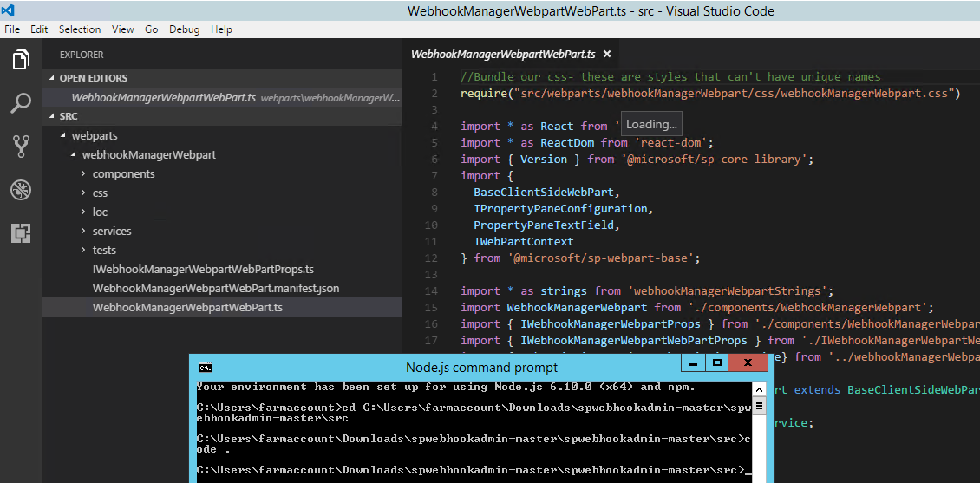
Task: Close the Node.js command prompt window
Action: pos(748,362)
